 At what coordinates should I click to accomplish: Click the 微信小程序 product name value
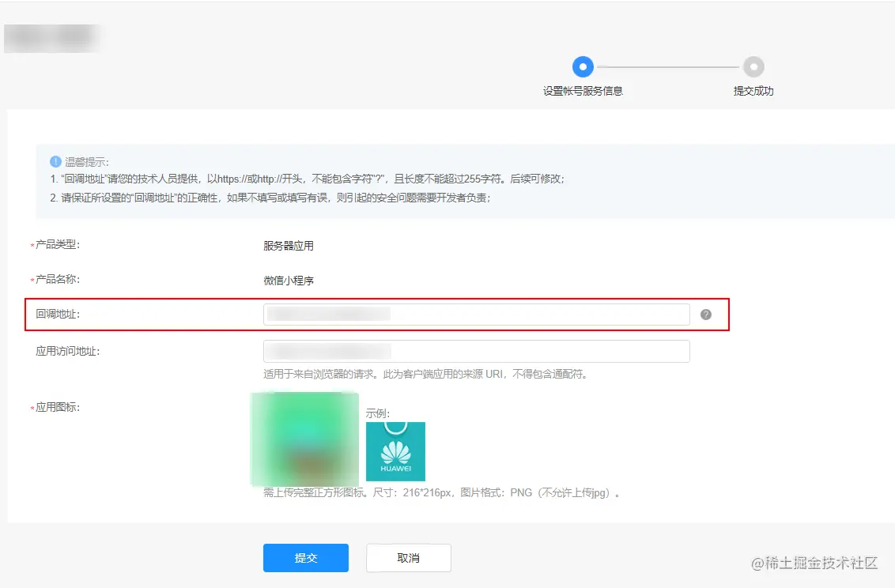coord(289,281)
